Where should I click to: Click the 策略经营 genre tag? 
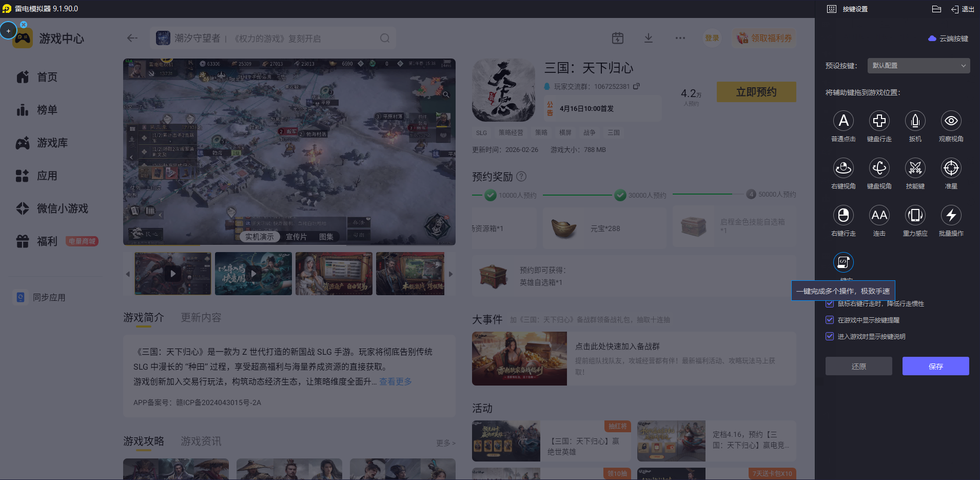point(511,132)
